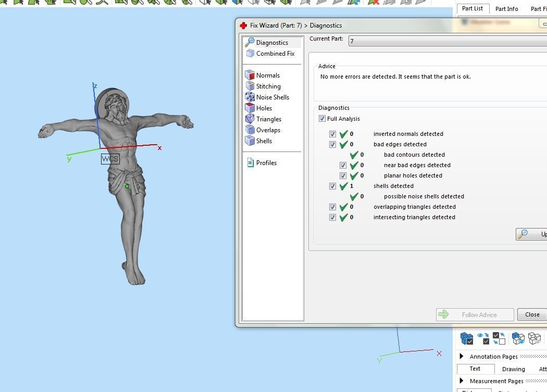
Task: Switch to the Part Info tab
Action: 506,9
